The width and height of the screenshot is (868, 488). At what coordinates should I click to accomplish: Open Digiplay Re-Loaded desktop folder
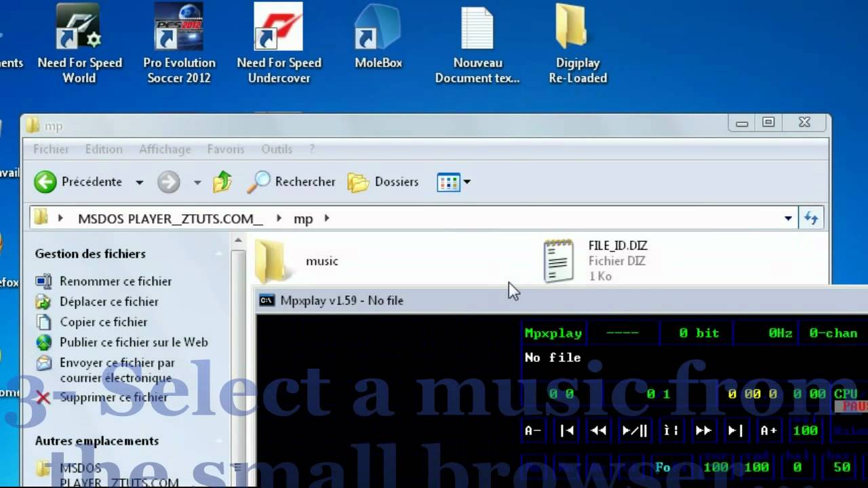point(578,43)
